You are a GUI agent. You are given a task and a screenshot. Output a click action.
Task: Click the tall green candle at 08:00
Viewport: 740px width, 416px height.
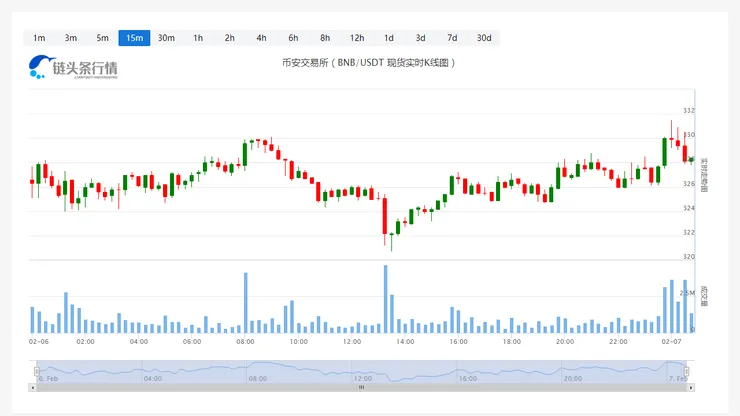point(245,154)
